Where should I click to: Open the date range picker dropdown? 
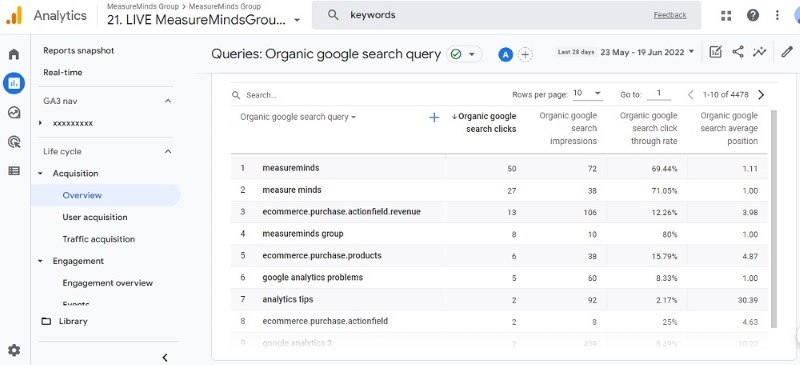click(x=647, y=52)
